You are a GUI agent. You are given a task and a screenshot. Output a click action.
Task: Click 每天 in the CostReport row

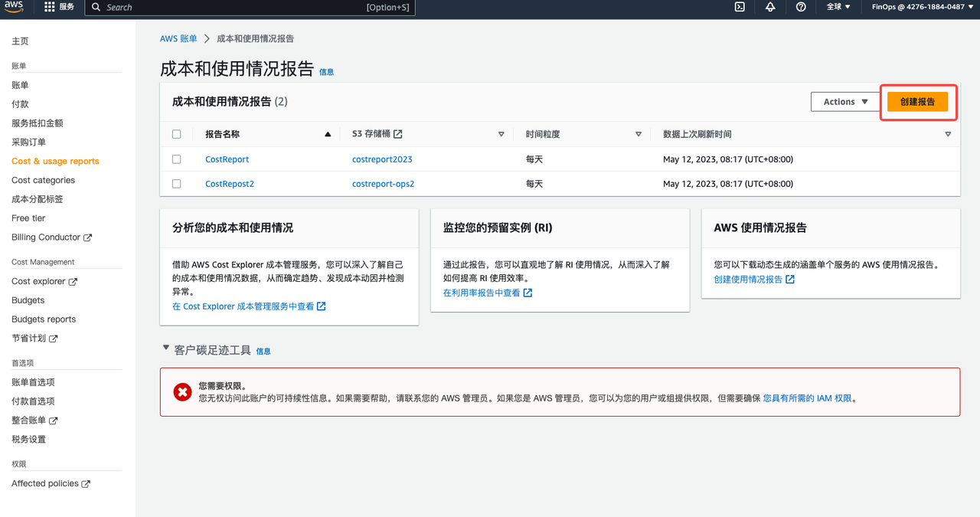[534, 159]
